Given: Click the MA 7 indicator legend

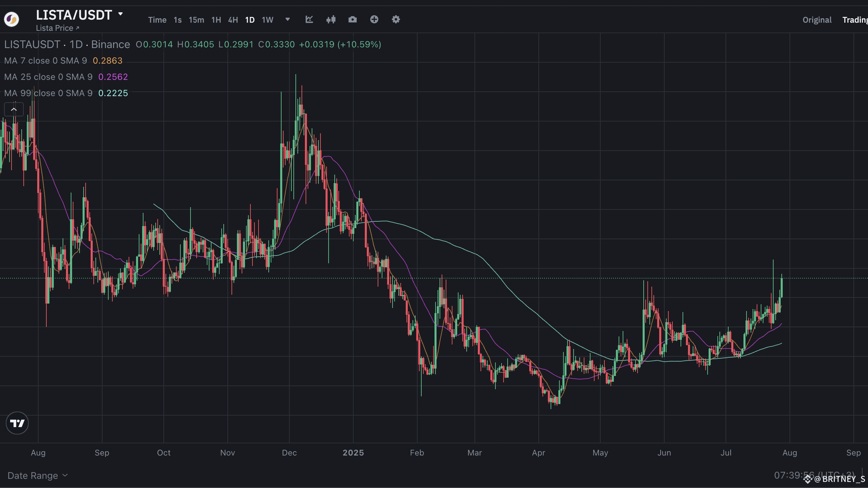Looking at the screenshot, I should 45,61.
